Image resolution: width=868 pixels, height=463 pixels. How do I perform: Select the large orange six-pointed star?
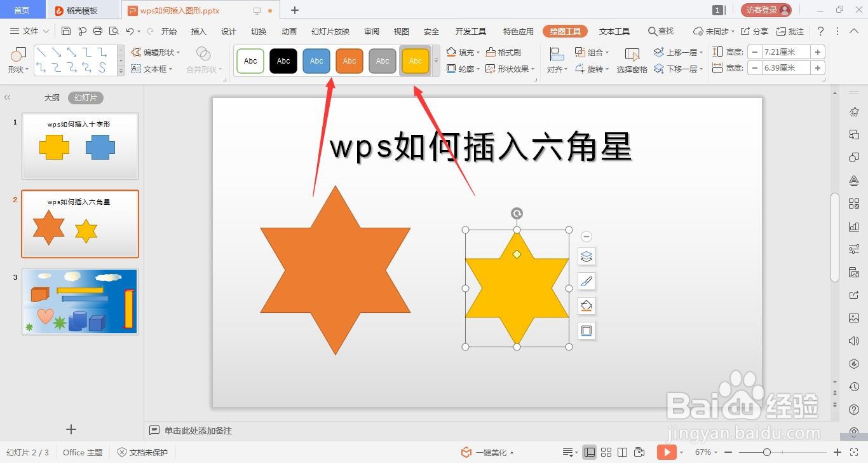coord(335,270)
